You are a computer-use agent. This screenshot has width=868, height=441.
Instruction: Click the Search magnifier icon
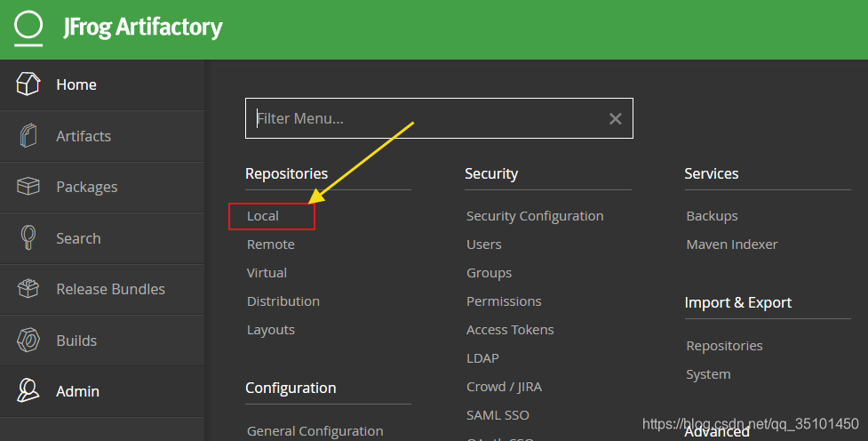[28, 237]
